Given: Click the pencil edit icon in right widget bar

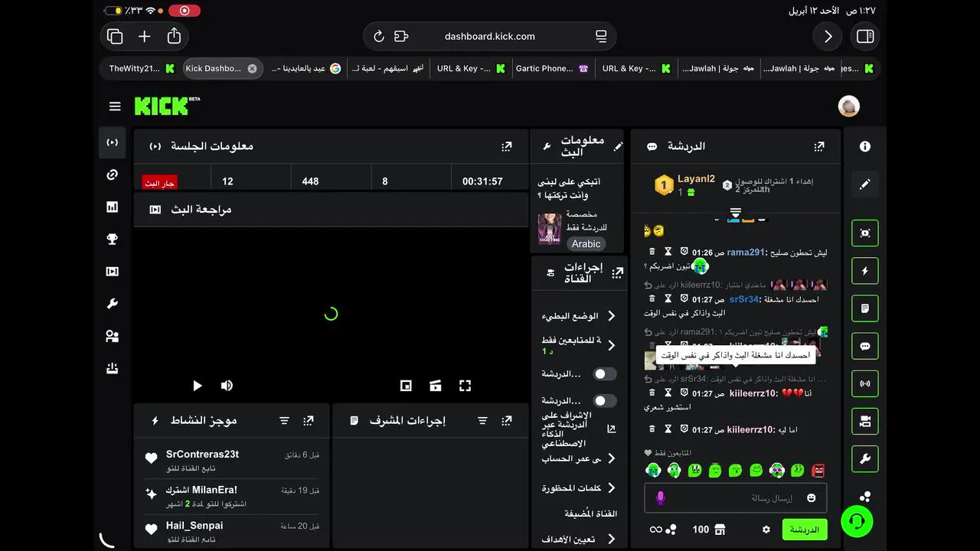Looking at the screenshot, I should (x=865, y=184).
